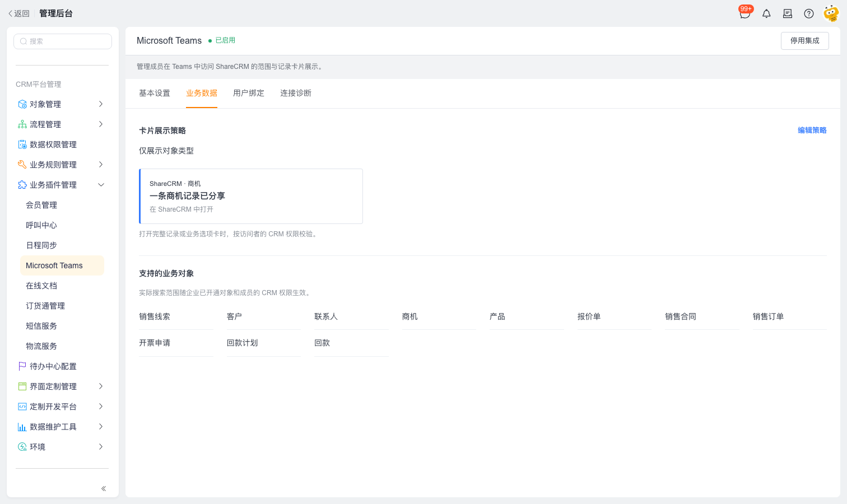Viewport: 847px width, 504px height.
Task: Click the 对象管理 cube icon
Action: pyautogui.click(x=22, y=104)
